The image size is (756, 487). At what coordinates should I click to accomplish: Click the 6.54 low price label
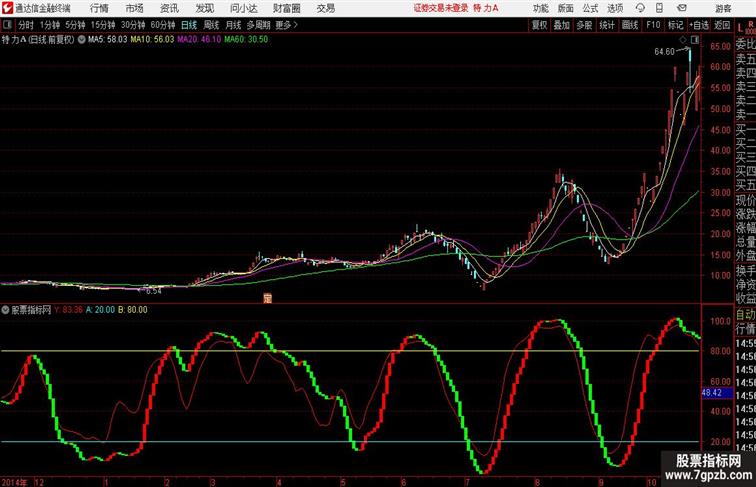(153, 291)
